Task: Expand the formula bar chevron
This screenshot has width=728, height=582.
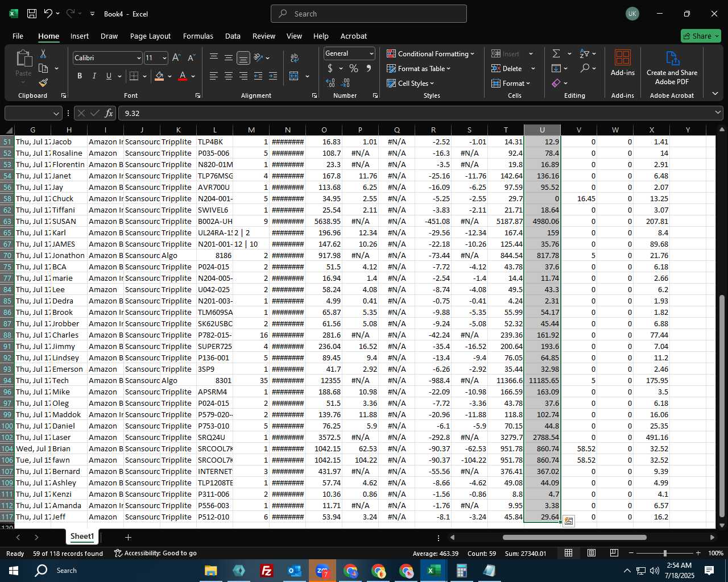Action: pos(717,113)
